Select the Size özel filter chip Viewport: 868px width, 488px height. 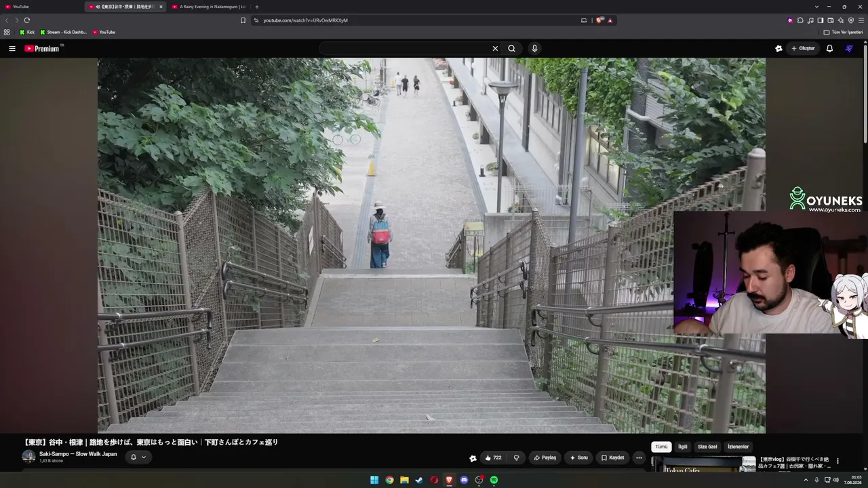(x=707, y=447)
